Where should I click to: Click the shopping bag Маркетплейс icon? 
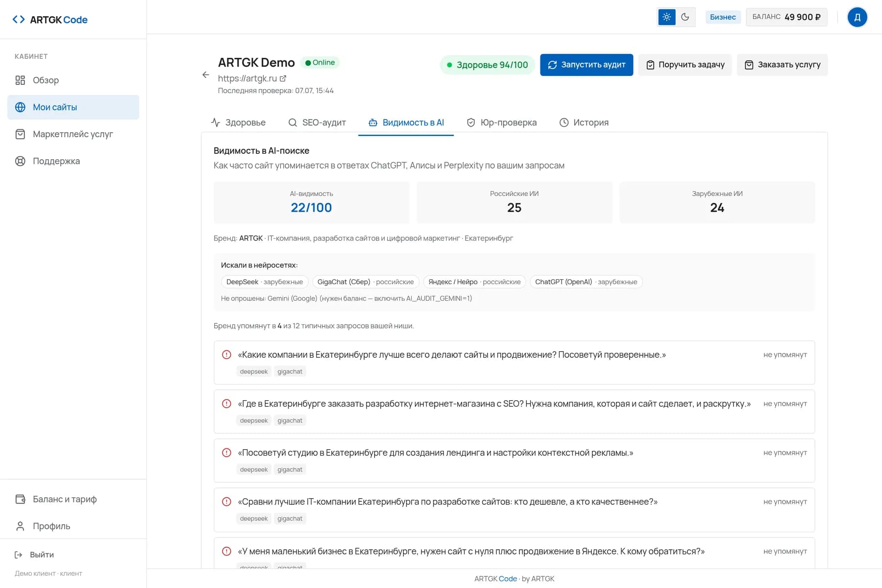click(20, 134)
